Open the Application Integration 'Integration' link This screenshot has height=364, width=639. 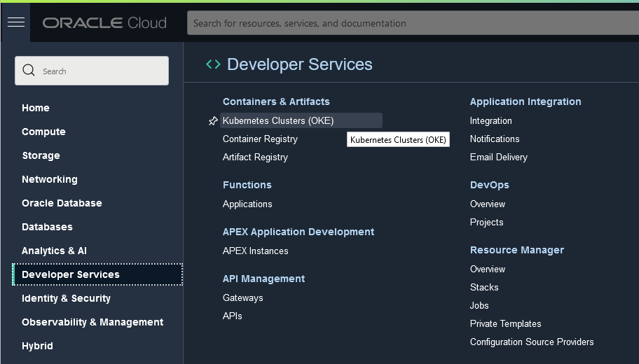[490, 120]
